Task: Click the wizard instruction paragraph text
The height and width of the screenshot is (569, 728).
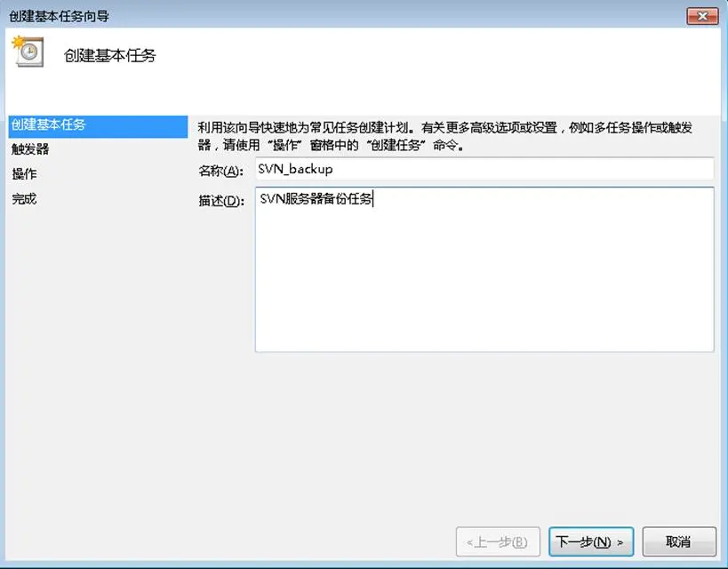Action: point(445,136)
